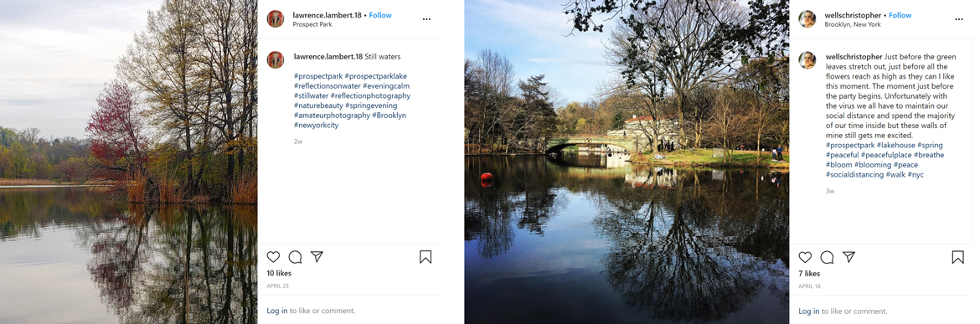The width and height of the screenshot is (980, 324).
Task: Open lawrence.lambert.18 profile avatar in header
Action: [x=276, y=18]
